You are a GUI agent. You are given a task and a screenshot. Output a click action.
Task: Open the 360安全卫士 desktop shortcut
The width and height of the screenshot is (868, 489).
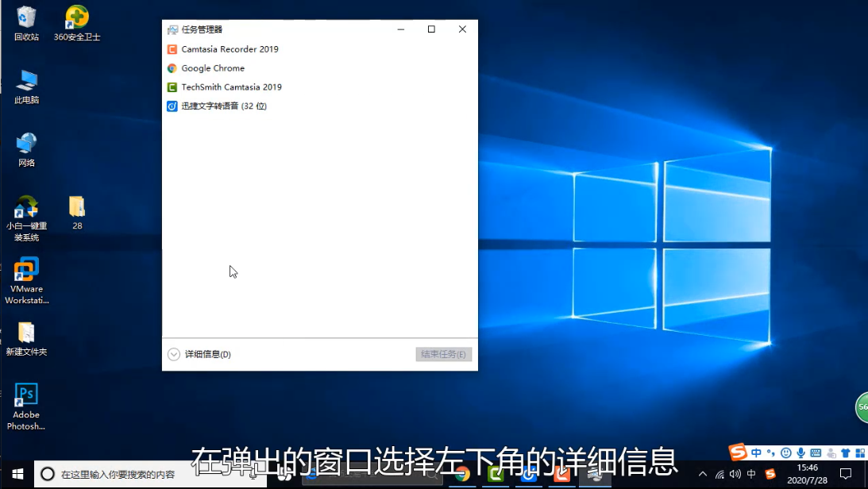click(x=77, y=23)
